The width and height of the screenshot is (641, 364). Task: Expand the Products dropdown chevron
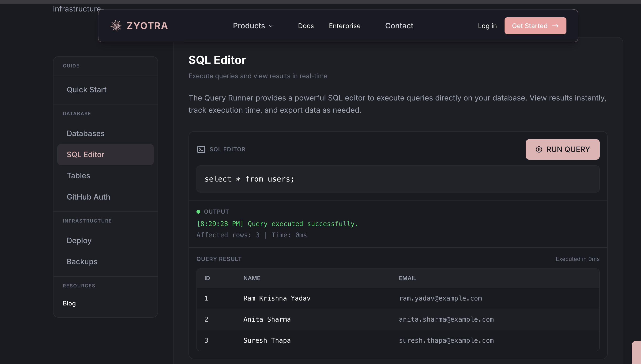[271, 26]
